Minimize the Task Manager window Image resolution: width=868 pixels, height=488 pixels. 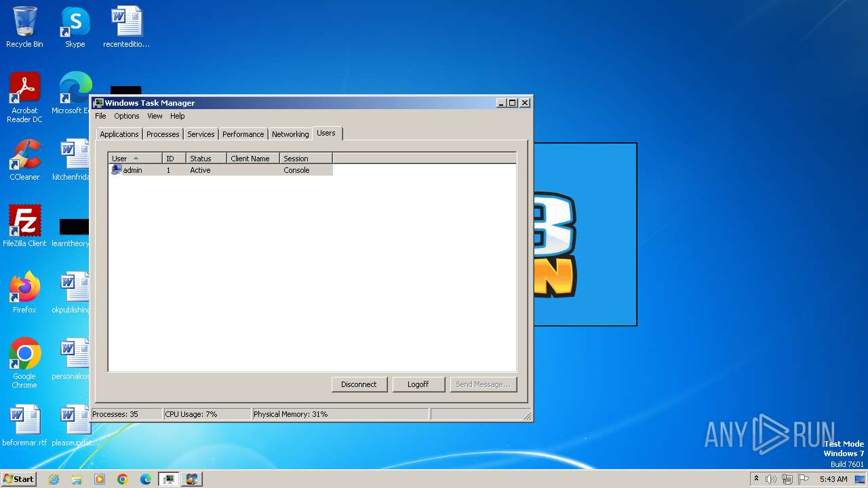coord(501,103)
